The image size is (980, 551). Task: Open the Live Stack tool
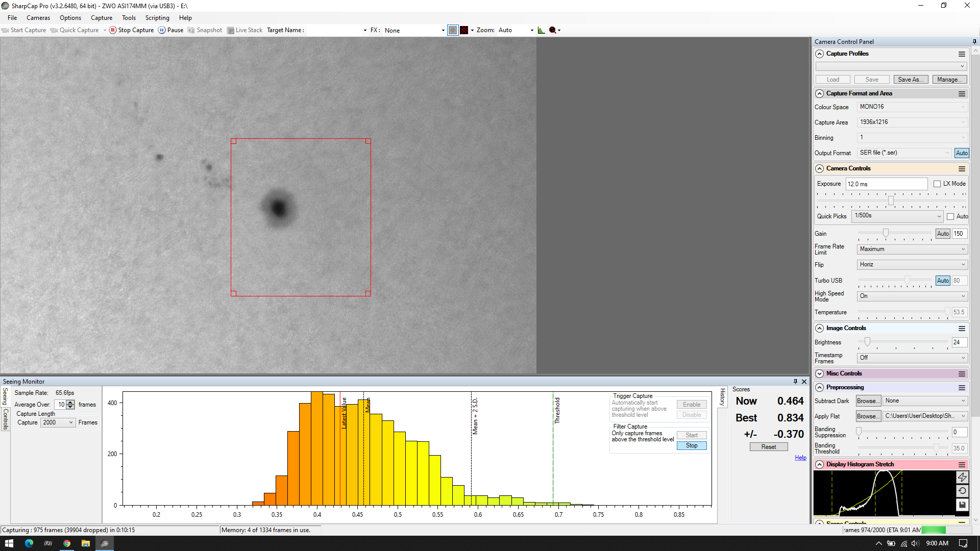pyautogui.click(x=244, y=30)
